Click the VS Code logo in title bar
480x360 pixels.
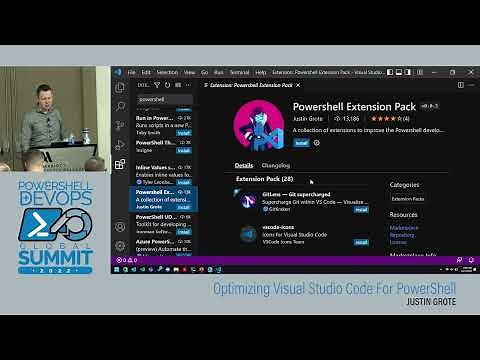(x=118, y=72)
